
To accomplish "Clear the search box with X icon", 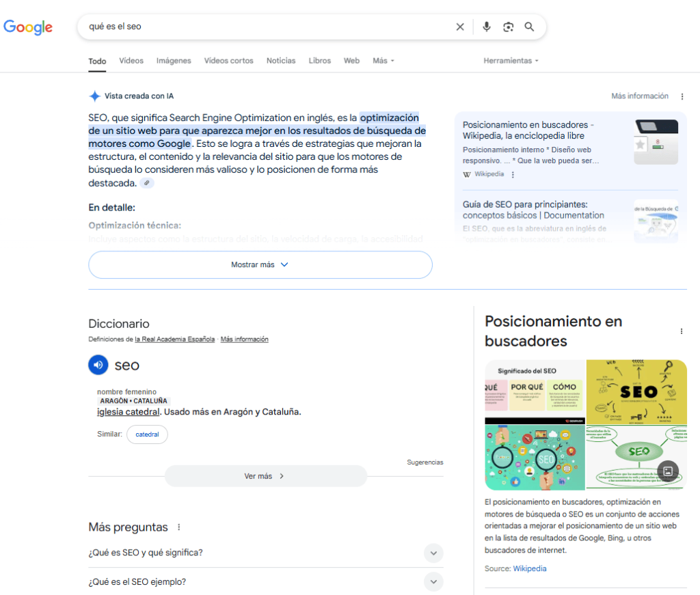I will 460,27.
